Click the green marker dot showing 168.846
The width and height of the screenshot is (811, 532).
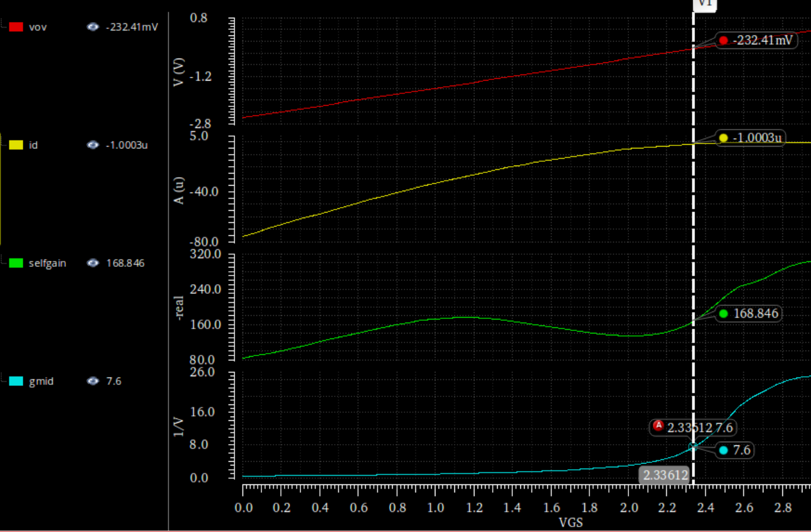724,314
